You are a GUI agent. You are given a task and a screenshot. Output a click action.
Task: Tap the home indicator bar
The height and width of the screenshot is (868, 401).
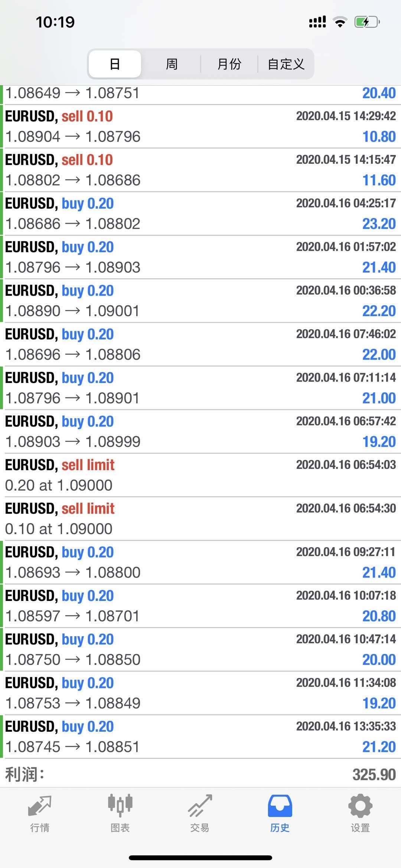[x=200, y=858]
